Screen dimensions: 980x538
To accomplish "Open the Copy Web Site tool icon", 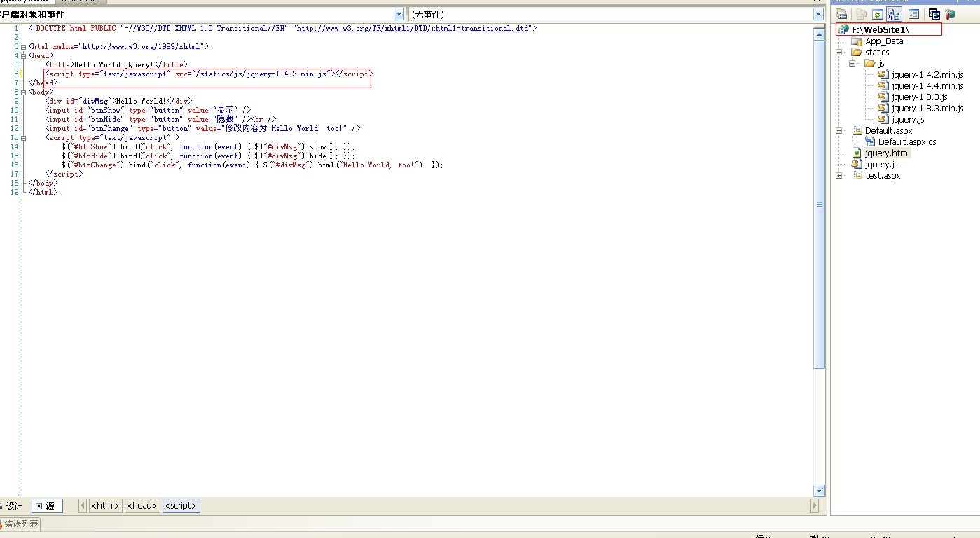I will tap(934, 14).
